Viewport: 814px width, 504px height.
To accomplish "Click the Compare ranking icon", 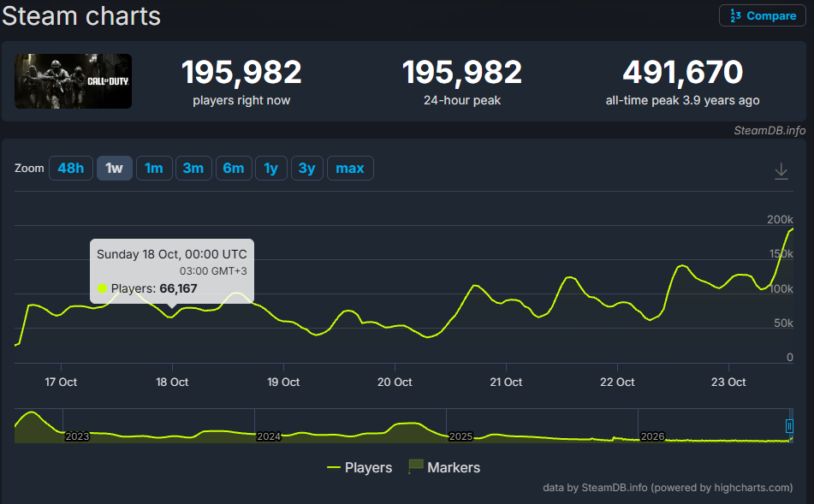I will pyautogui.click(x=735, y=15).
